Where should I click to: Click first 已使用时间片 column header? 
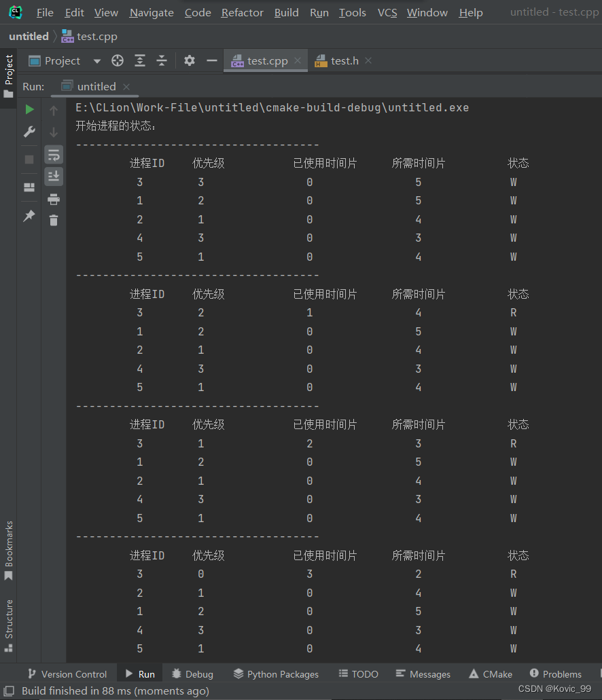pyautogui.click(x=325, y=164)
